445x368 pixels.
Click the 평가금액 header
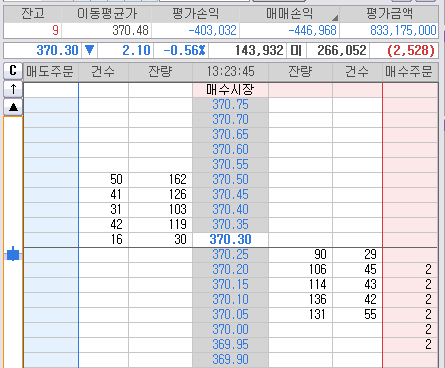coord(389,14)
